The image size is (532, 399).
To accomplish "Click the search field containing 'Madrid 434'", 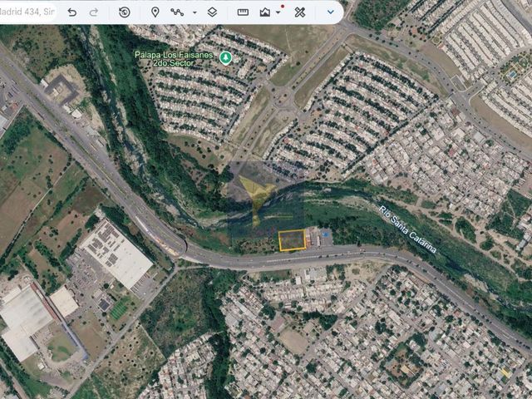I will (x=27, y=12).
